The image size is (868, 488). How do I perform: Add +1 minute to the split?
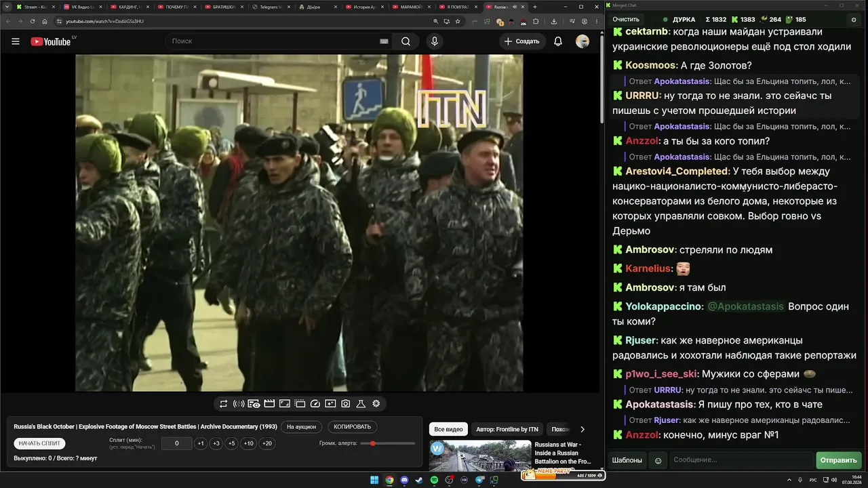(201, 443)
